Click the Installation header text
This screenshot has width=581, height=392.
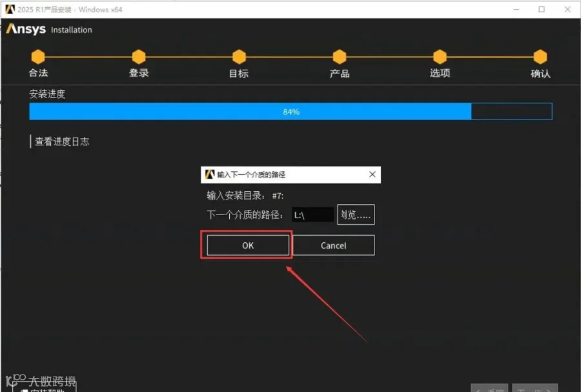click(x=72, y=30)
